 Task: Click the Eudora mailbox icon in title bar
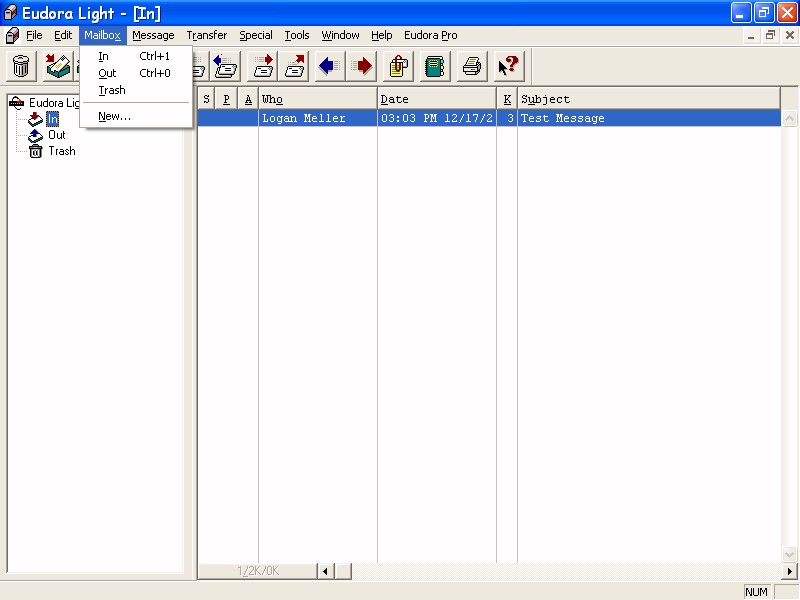(10, 13)
